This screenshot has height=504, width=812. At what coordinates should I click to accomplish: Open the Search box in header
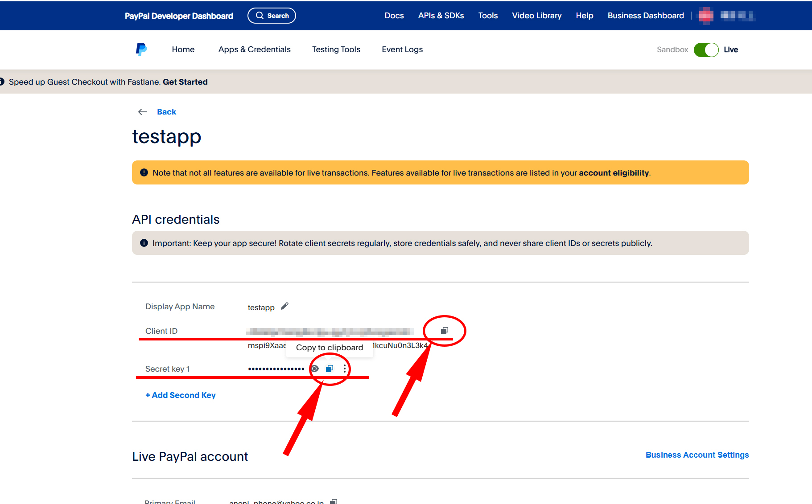pyautogui.click(x=272, y=16)
